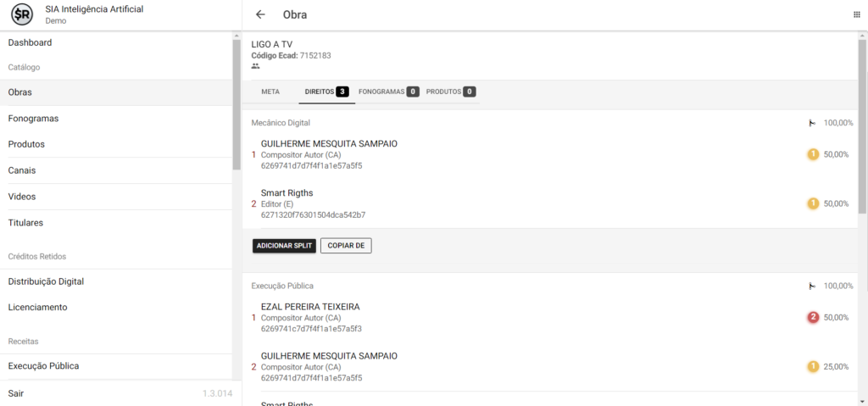Click red badge 2 for Ezal Pereira Teixeira

tap(812, 317)
